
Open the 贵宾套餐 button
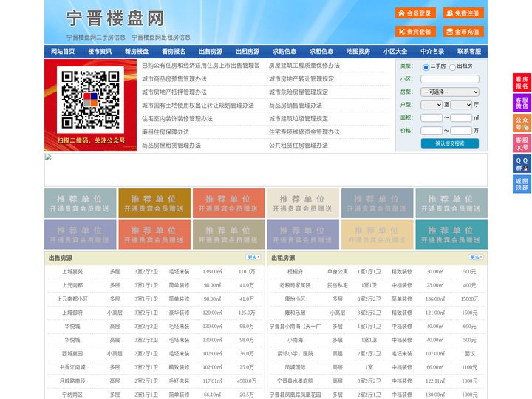[415, 32]
